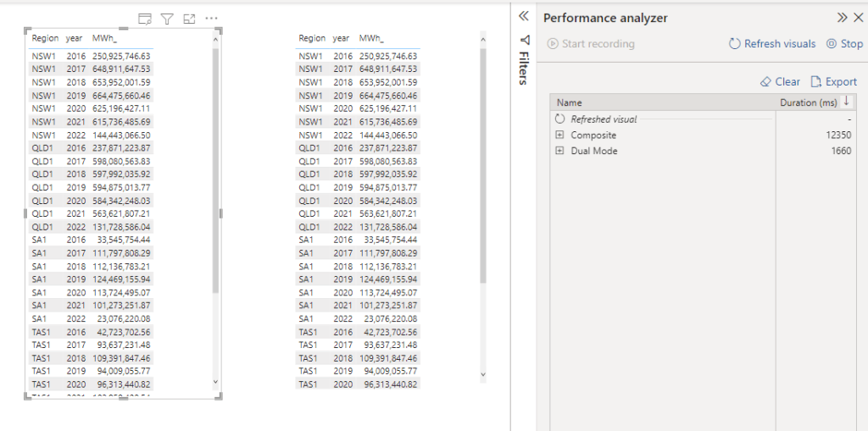
Task: Click the drill-through icon in the visual header
Action: tap(144, 19)
